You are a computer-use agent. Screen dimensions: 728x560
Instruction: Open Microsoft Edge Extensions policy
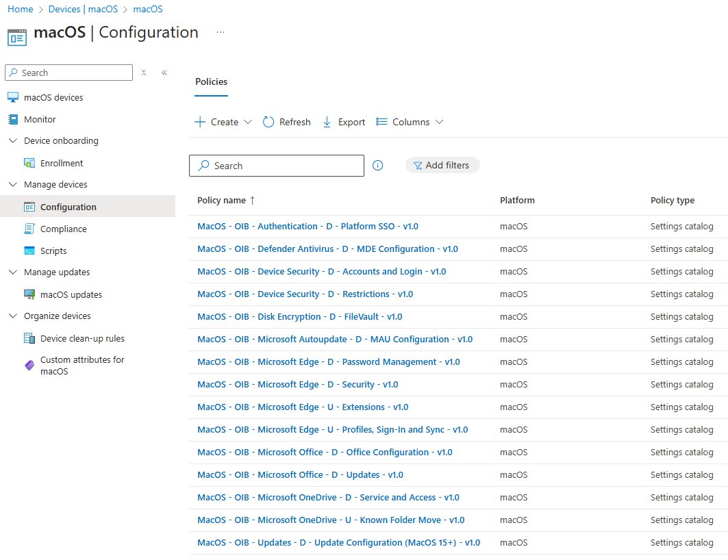pos(303,407)
